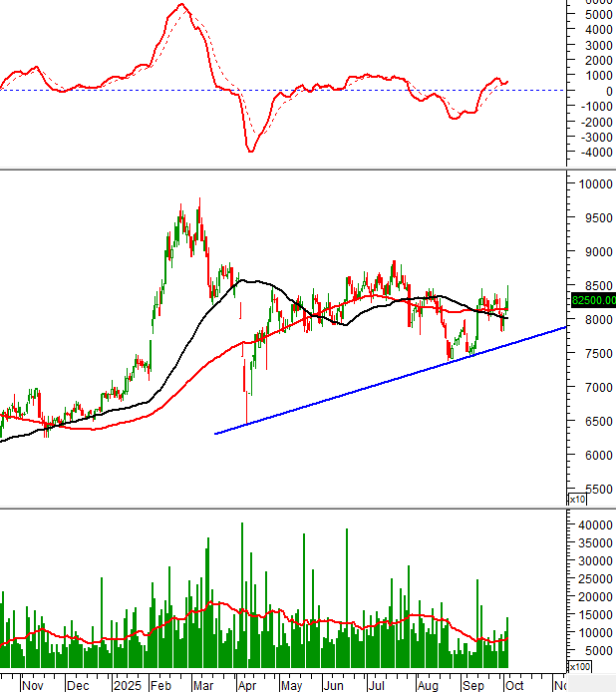Click the oscillator's lowest trough near April
Viewport: 616px width, 692px height.
click(x=250, y=151)
